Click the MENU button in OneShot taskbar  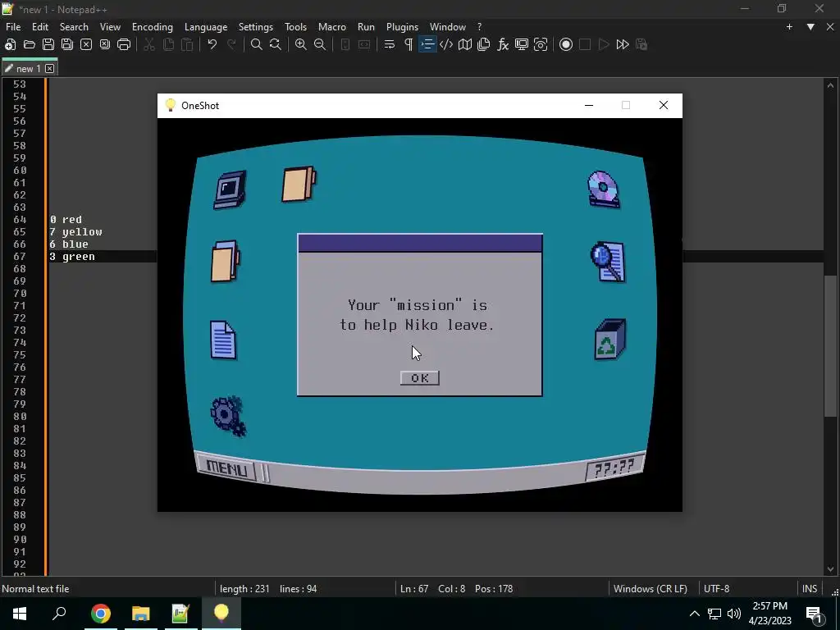pyautogui.click(x=226, y=468)
